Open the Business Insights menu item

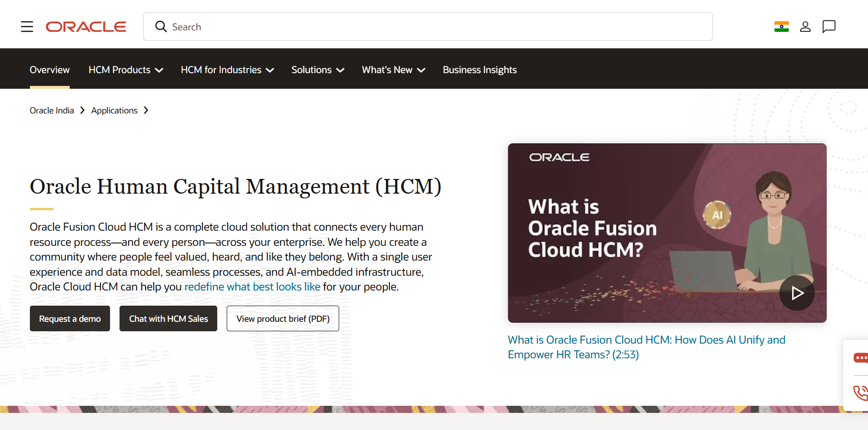coord(480,70)
